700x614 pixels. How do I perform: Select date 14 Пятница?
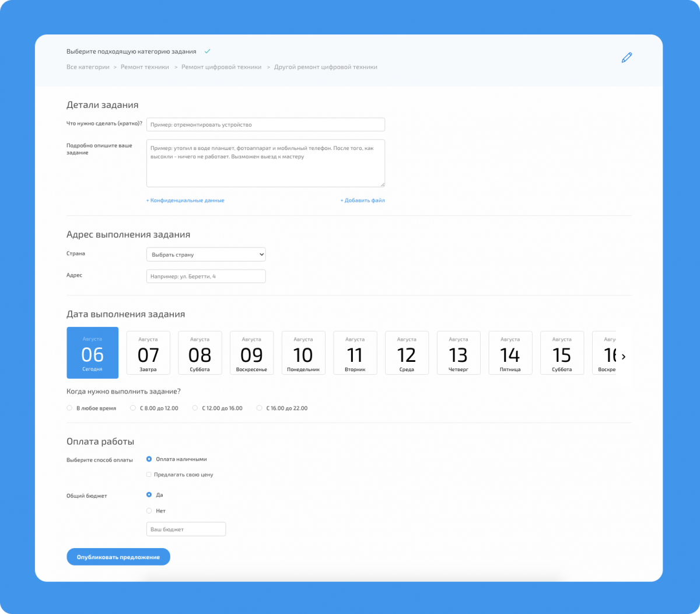pyautogui.click(x=510, y=353)
